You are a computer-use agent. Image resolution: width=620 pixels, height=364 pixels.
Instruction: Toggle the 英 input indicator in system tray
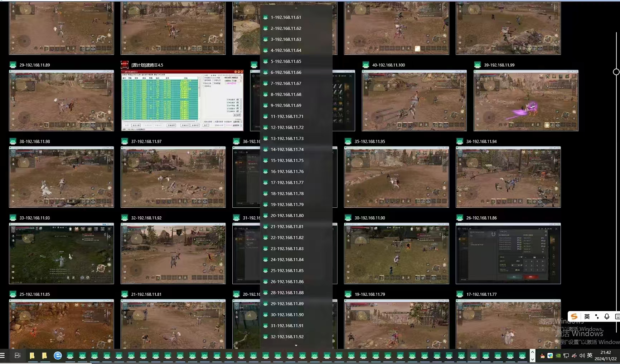(x=590, y=355)
